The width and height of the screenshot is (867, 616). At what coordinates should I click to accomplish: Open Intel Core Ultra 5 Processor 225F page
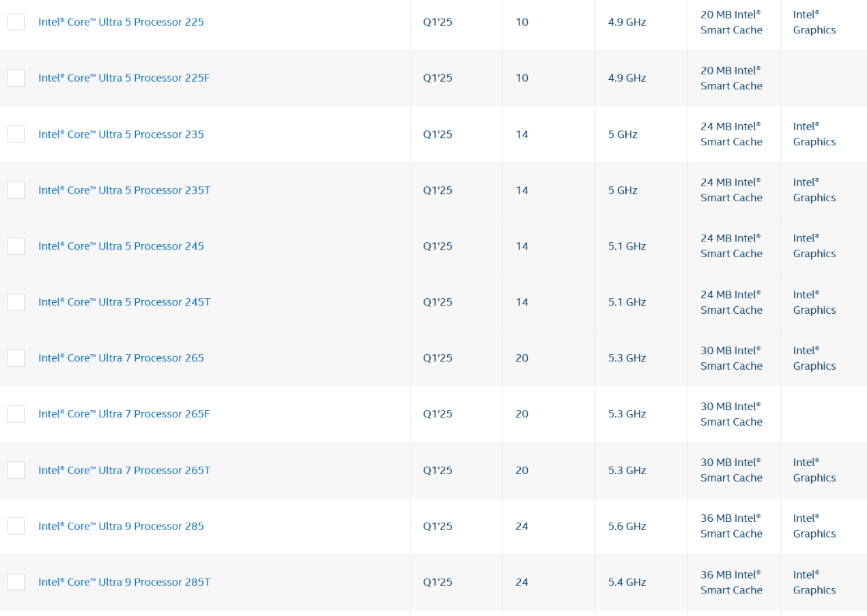tap(124, 78)
